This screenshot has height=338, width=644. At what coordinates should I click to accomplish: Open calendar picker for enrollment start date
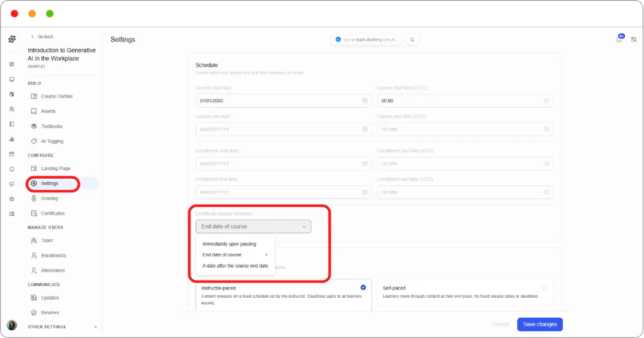click(x=365, y=164)
